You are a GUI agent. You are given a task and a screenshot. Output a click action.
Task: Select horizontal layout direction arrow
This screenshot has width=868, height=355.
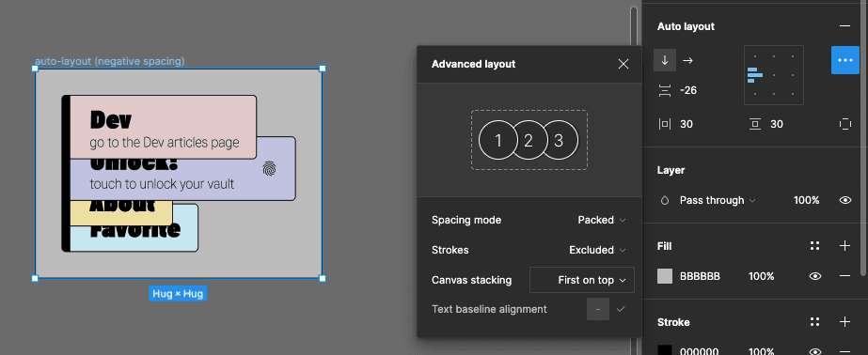(688, 60)
